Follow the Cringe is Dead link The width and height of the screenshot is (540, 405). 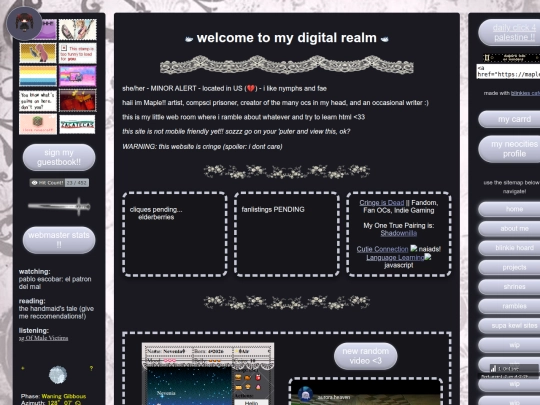coord(382,202)
